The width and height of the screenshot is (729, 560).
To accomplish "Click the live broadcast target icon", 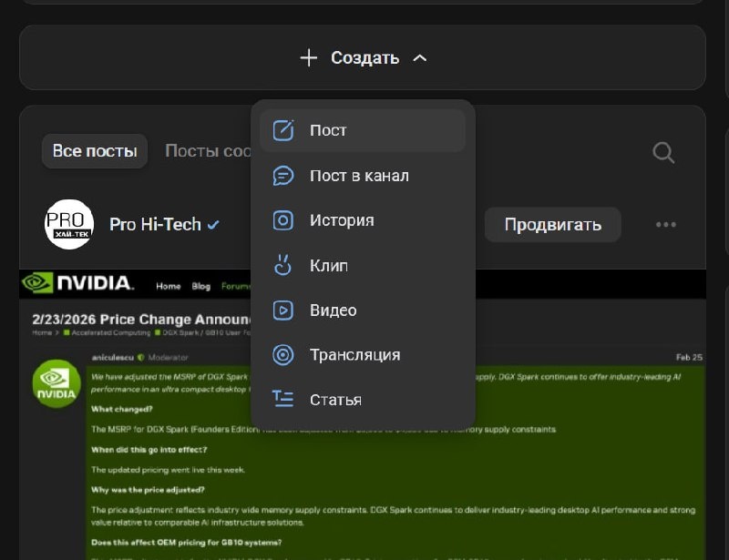I will click(x=283, y=355).
